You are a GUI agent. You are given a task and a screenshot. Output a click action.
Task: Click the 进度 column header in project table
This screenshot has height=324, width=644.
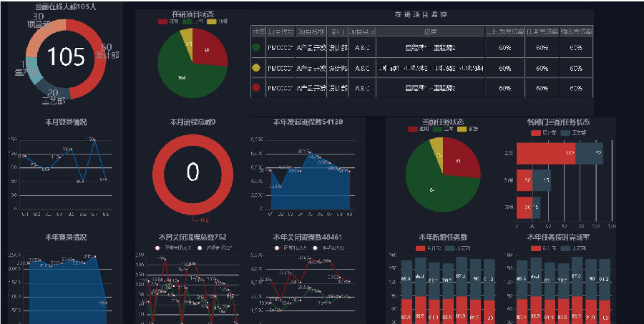point(431,31)
